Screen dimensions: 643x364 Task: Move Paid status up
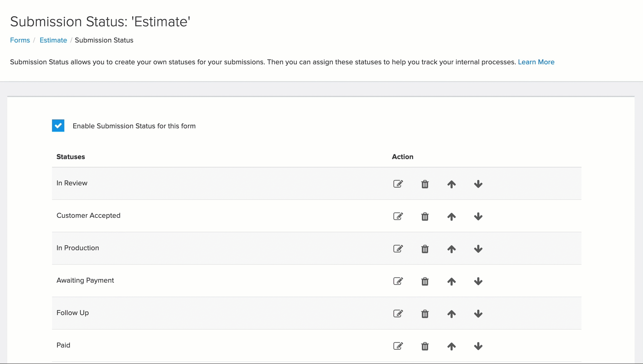point(451,346)
